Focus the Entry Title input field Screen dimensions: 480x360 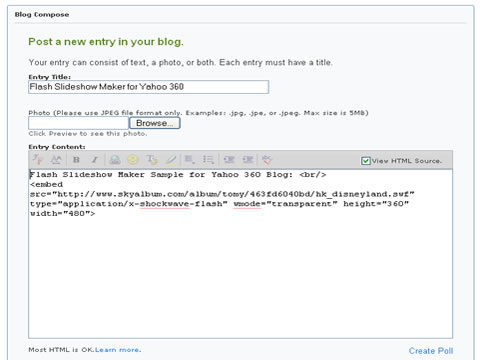click(148, 87)
